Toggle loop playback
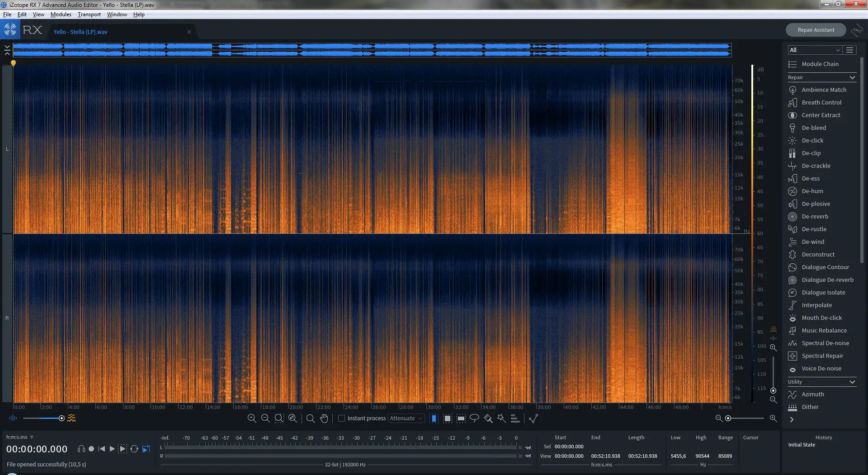 point(134,449)
